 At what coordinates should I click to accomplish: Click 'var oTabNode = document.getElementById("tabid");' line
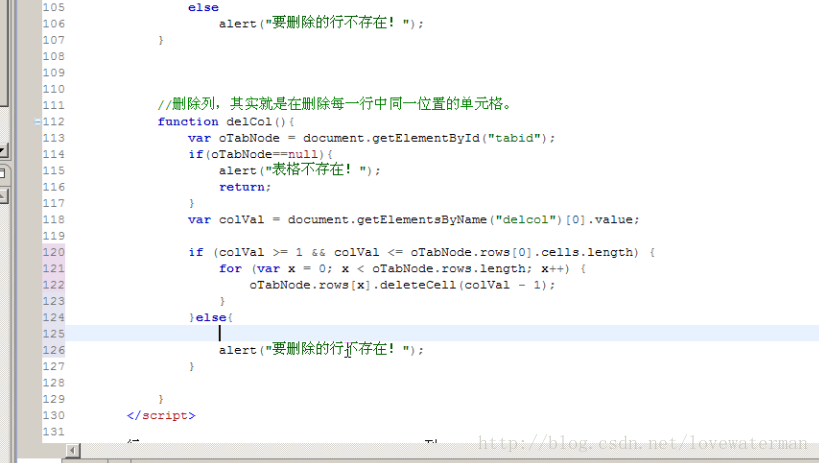(x=371, y=138)
